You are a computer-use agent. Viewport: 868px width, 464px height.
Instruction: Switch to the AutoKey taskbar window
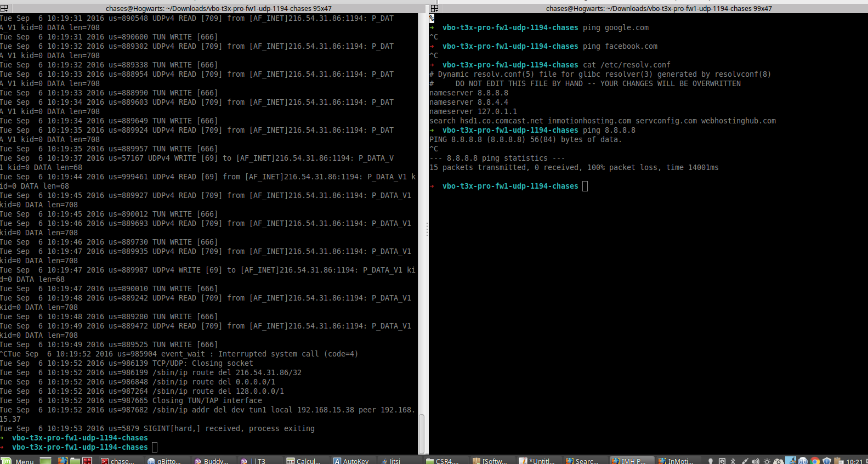pos(351,461)
